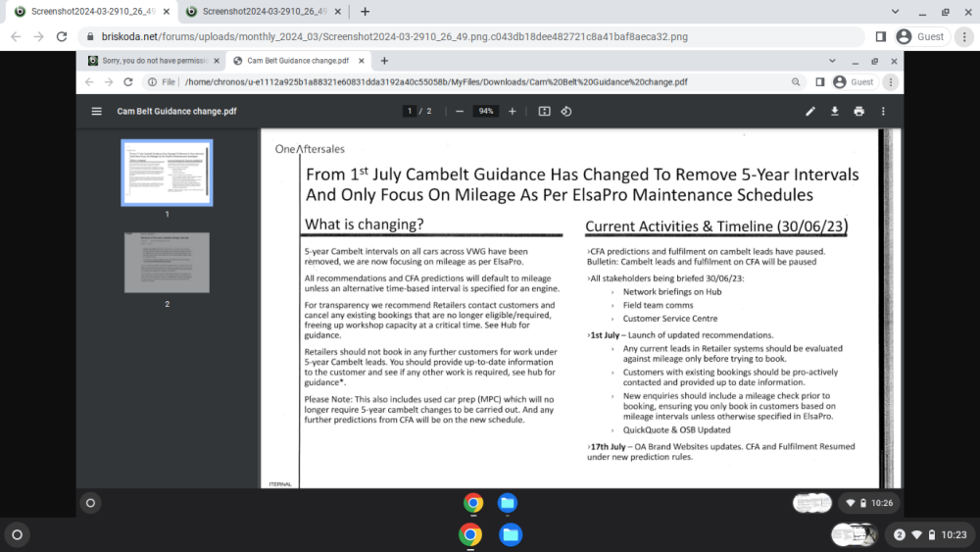Close the first Screenshot tab

tap(167, 11)
